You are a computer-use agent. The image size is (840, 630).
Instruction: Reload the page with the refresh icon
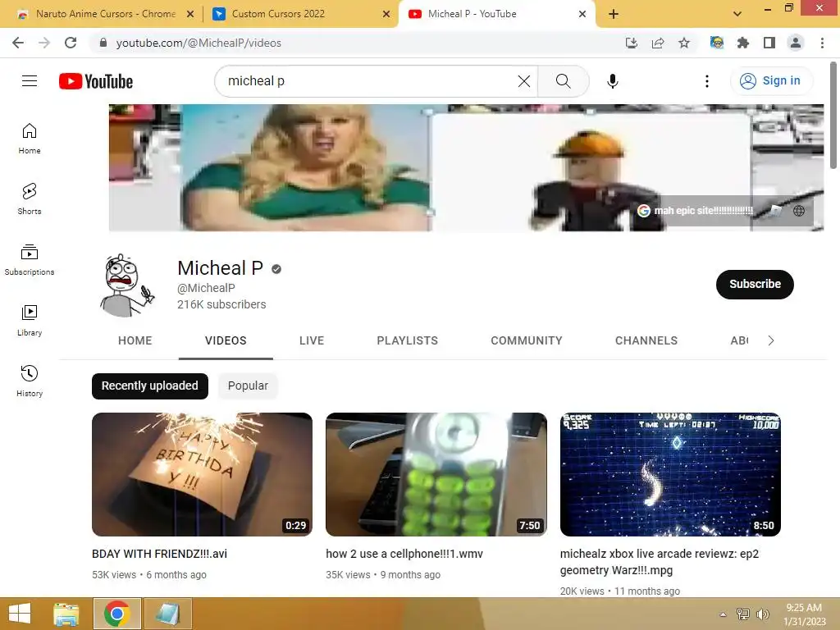[x=71, y=43]
